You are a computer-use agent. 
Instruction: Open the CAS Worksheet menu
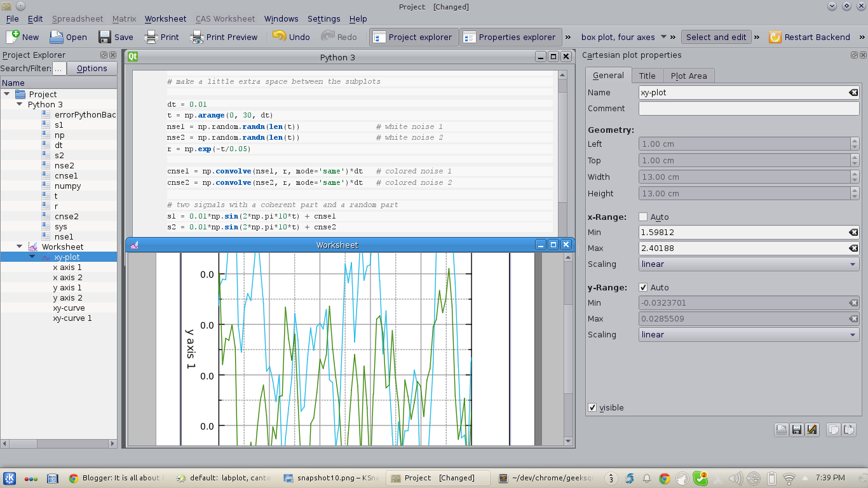tap(225, 18)
